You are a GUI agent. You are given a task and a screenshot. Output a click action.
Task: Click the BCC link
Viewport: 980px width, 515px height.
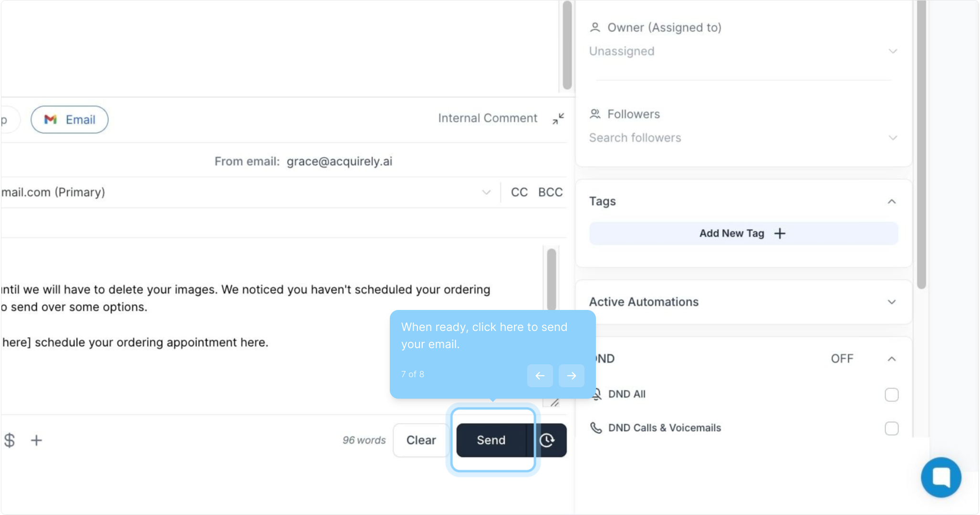[x=550, y=192]
